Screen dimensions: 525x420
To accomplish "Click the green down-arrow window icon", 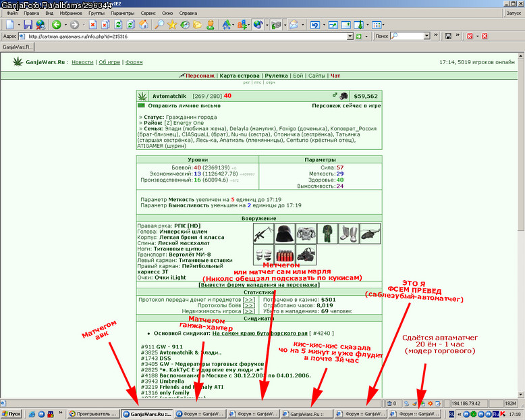I will 358,25.
